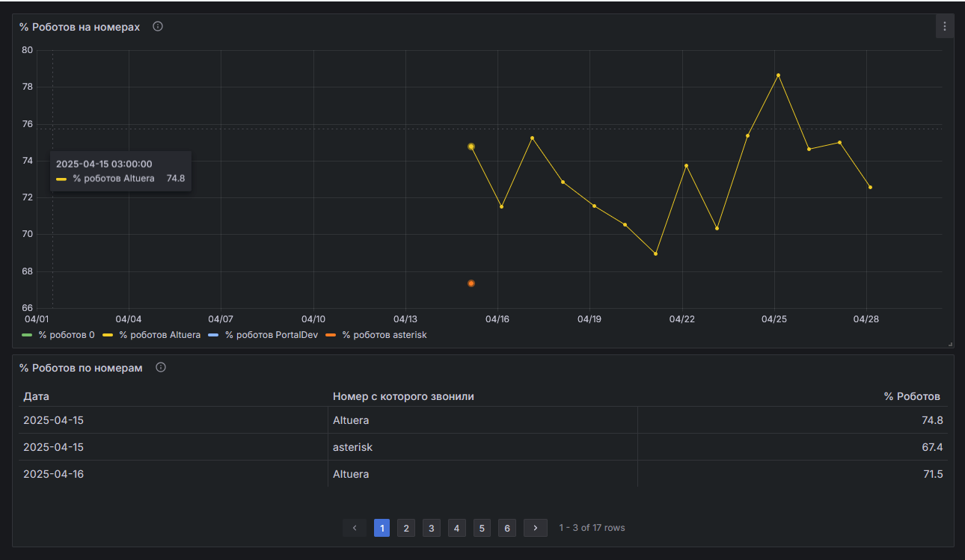Sort table by the Дата column header
Image resolution: width=965 pixels, height=560 pixels.
(37, 396)
